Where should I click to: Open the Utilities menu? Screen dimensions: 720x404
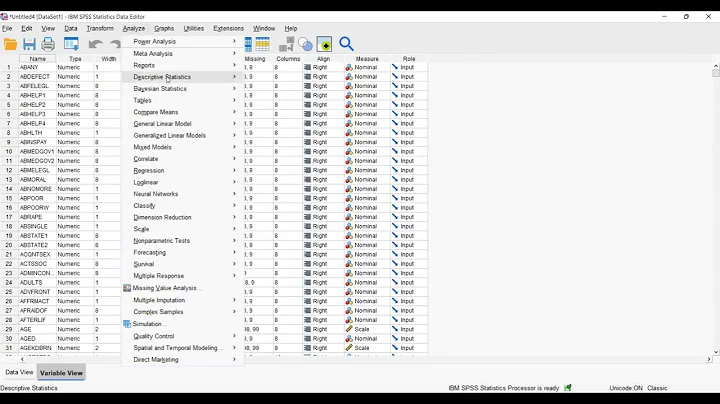[193, 28]
